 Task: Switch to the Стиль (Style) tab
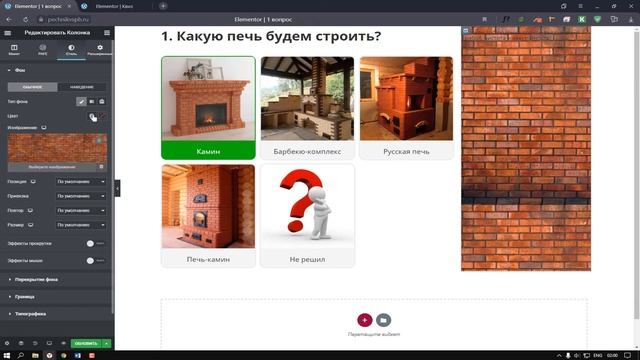click(71, 50)
